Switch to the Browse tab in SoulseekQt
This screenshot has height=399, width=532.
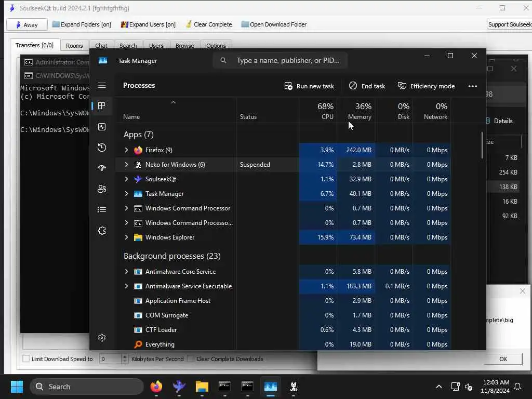[184, 46]
